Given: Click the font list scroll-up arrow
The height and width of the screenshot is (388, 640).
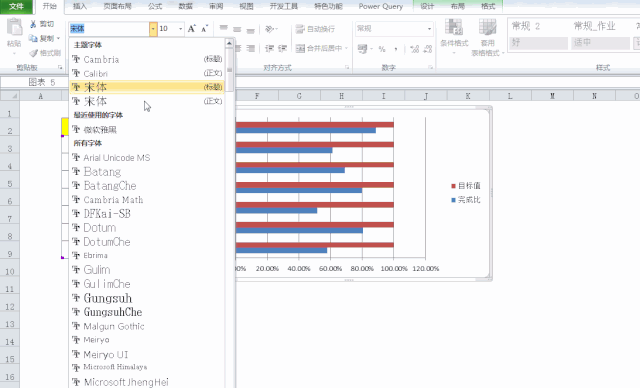Looking at the screenshot, I should click(x=229, y=43).
